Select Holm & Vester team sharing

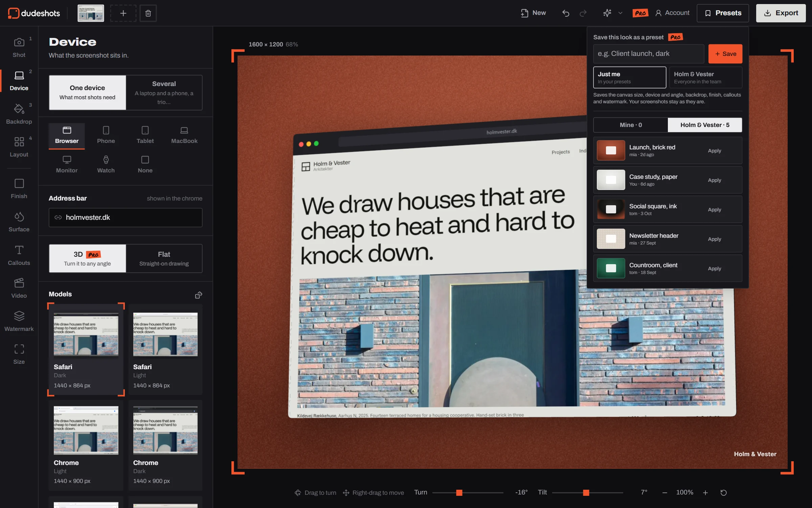[706, 77]
